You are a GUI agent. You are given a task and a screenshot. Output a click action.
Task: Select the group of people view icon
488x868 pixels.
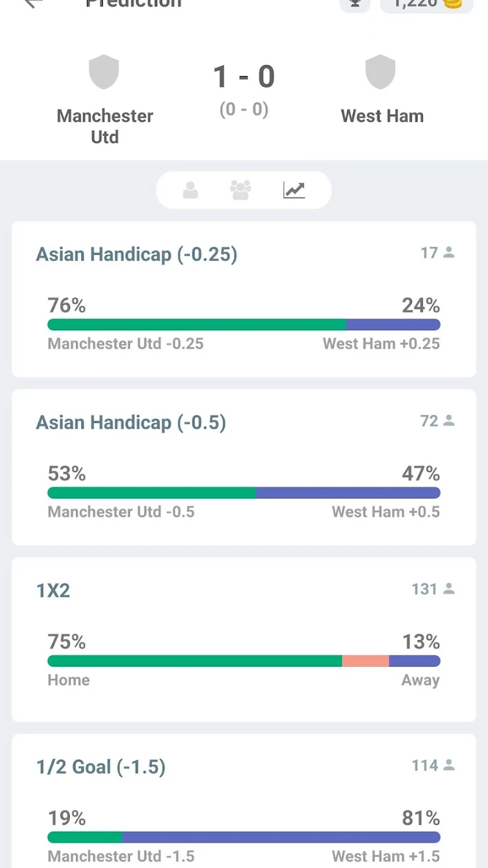point(240,190)
